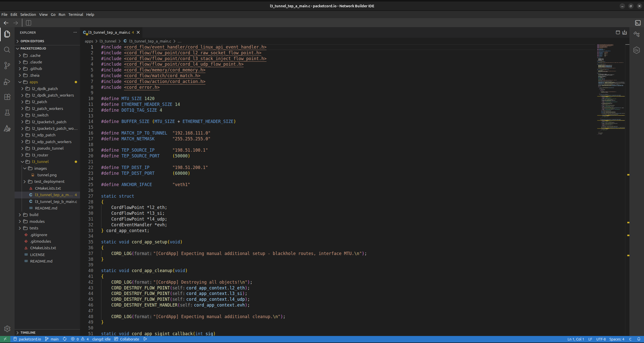Screen dimensions: 644x343
Task: Toggle the sidebar layout near the navigation arrows
Action: pyautogui.click(x=28, y=23)
